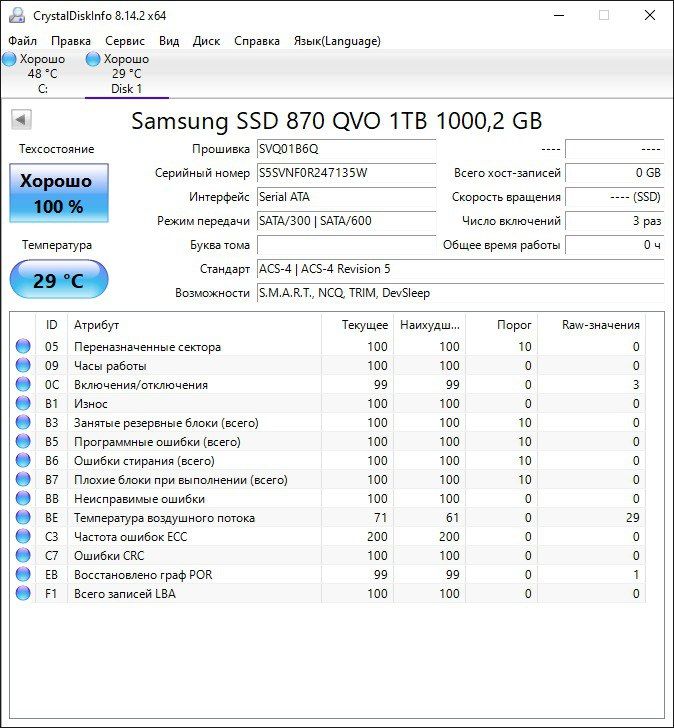Click the ID column header

coord(52,325)
